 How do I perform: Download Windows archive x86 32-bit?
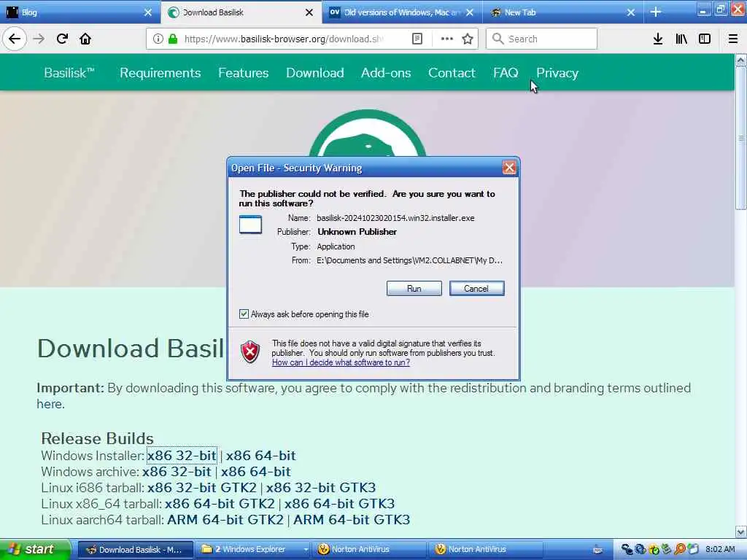[x=177, y=472]
